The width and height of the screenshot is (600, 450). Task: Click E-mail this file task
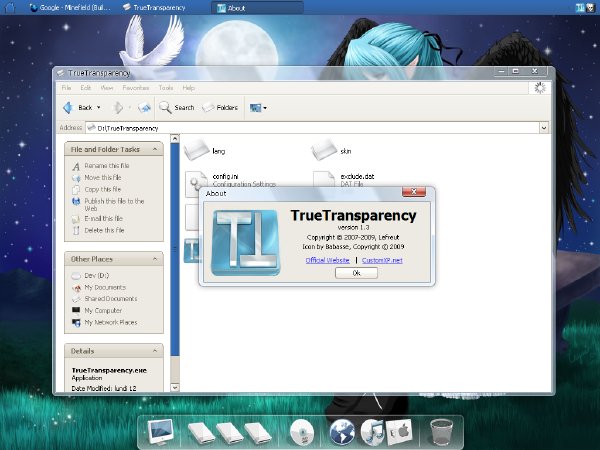pos(103,218)
